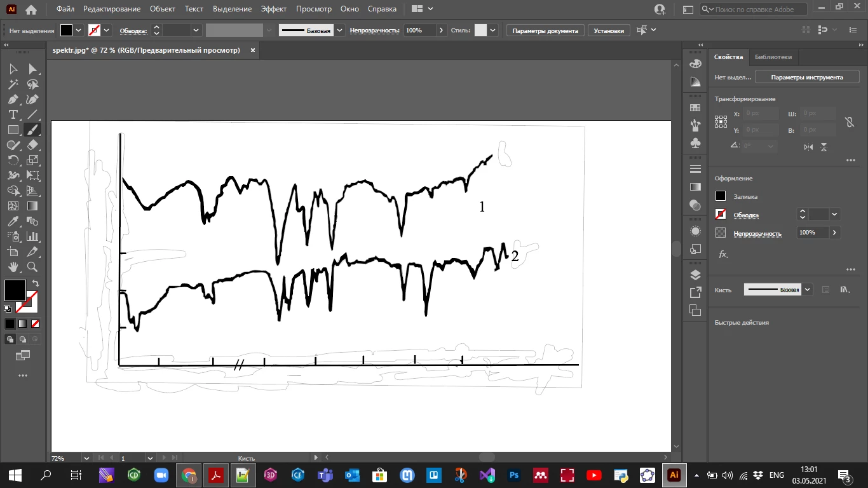Switch paint mode to Gradient
The width and height of the screenshot is (868, 488).
22,323
